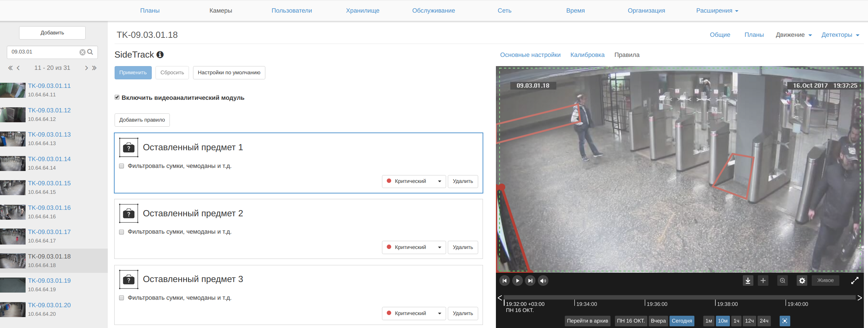Select Вчера on timeline

click(x=658, y=321)
